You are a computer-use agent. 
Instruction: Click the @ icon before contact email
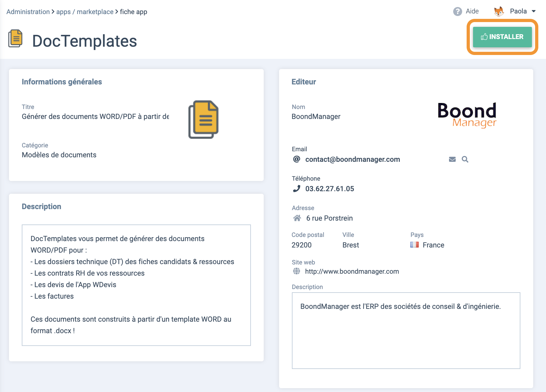(297, 159)
